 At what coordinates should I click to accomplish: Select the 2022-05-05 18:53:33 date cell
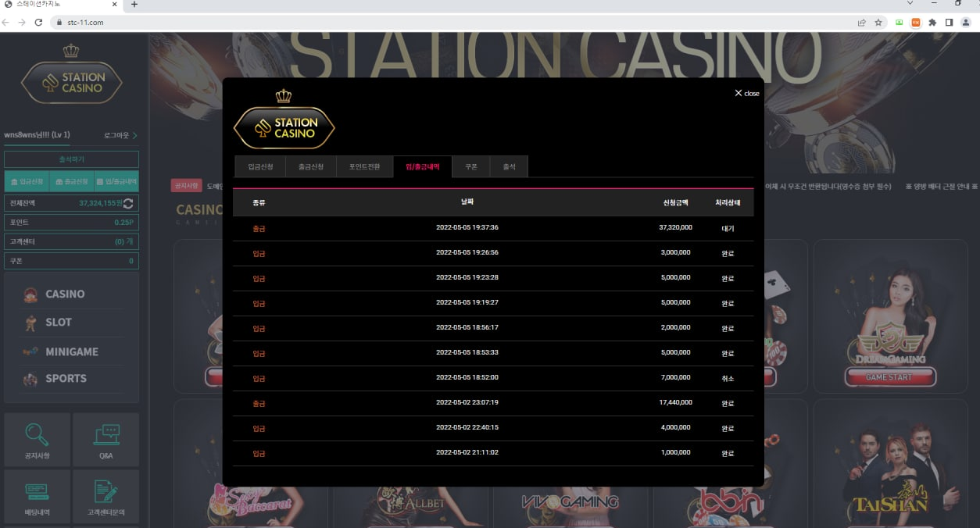click(467, 353)
